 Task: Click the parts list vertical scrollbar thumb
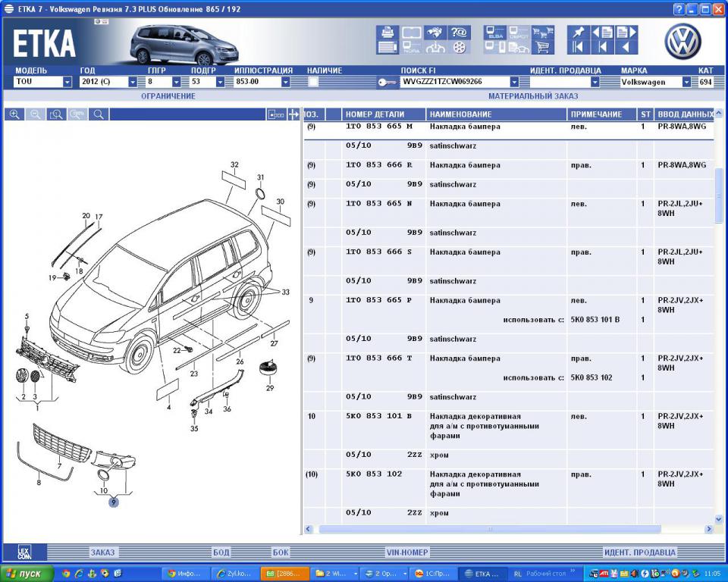point(719,196)
